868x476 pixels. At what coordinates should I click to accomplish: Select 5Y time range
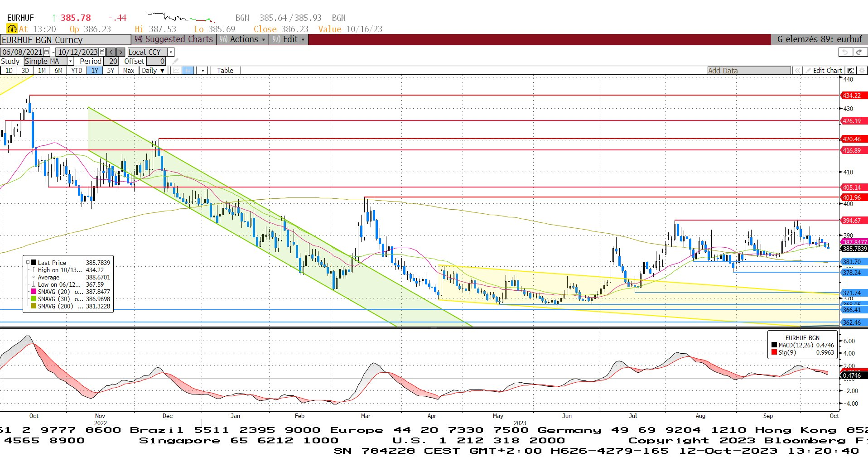click(111, 70)
